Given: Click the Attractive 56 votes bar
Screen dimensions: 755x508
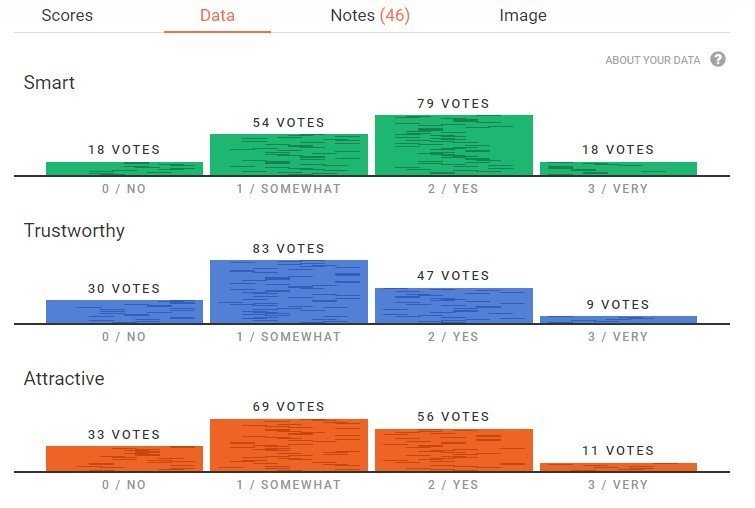Looking at the screenshot, I should tap(453, 450).
